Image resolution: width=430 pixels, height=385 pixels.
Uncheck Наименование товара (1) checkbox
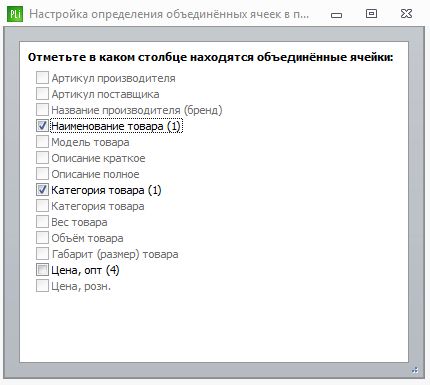[x=42, y=126]
